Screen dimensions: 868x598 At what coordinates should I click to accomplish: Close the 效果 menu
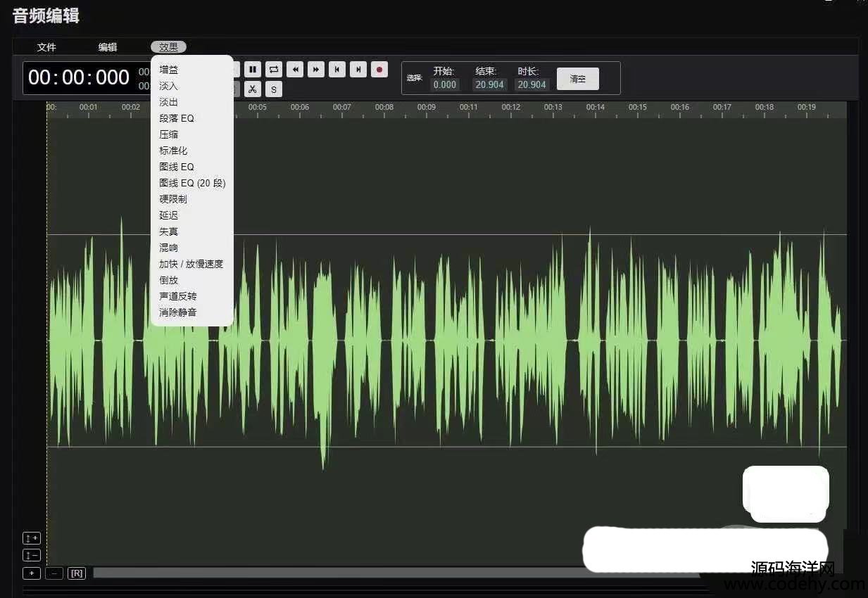(168, 47)
